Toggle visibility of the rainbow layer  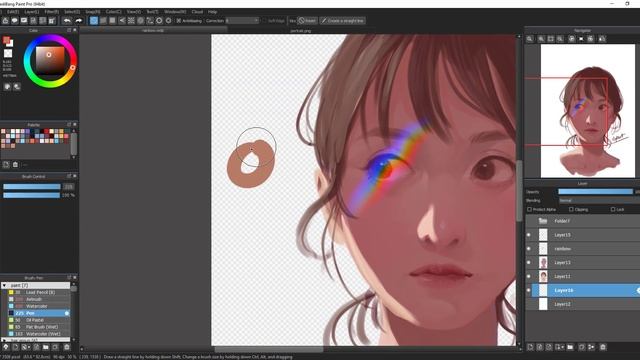pyautogui.click(x=529, y=249)
